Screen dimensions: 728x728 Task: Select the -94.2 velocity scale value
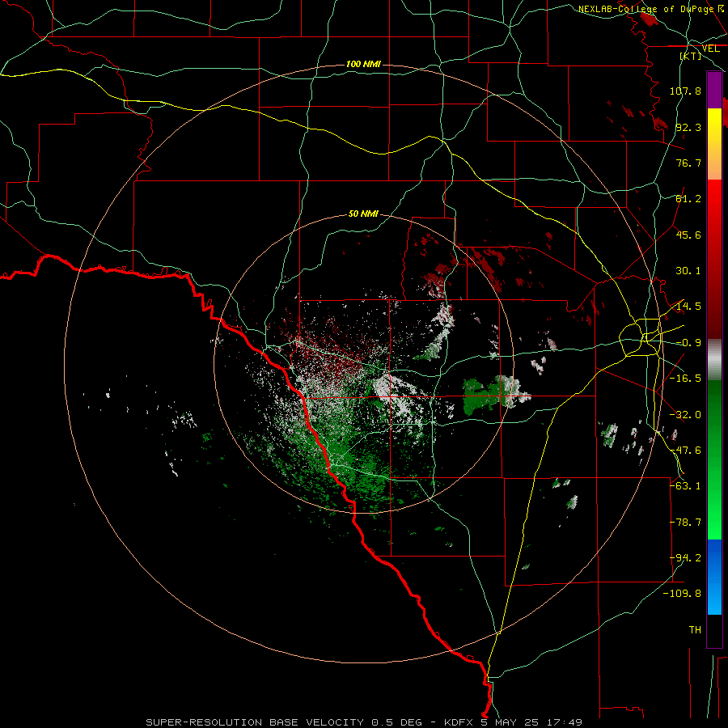(685, 557)
